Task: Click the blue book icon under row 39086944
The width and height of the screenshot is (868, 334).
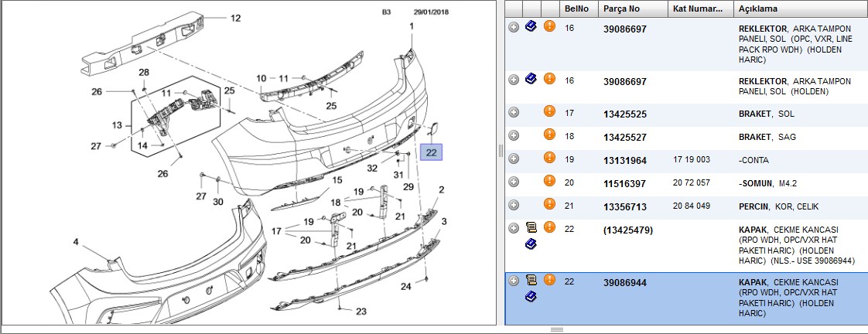Action: pyautogui.click(x=531, y=296)
